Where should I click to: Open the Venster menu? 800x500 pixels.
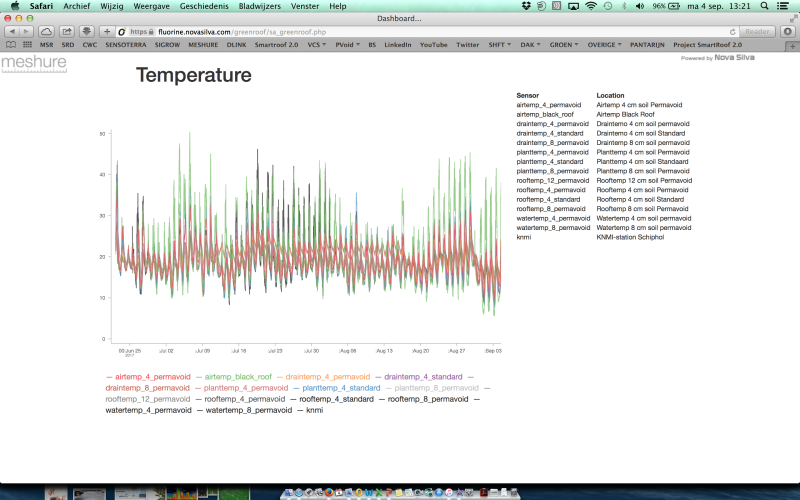click(305, 6)
